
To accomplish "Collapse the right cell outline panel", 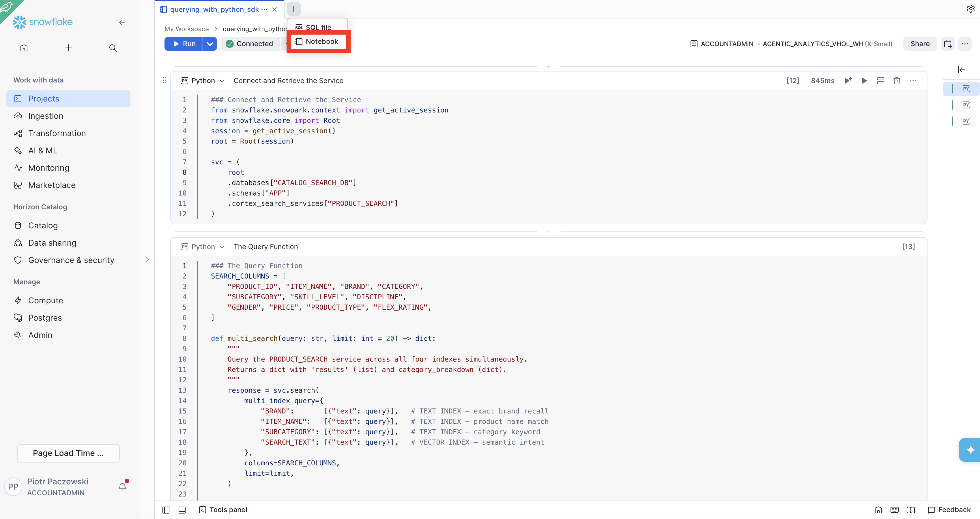I will point(961,69).
